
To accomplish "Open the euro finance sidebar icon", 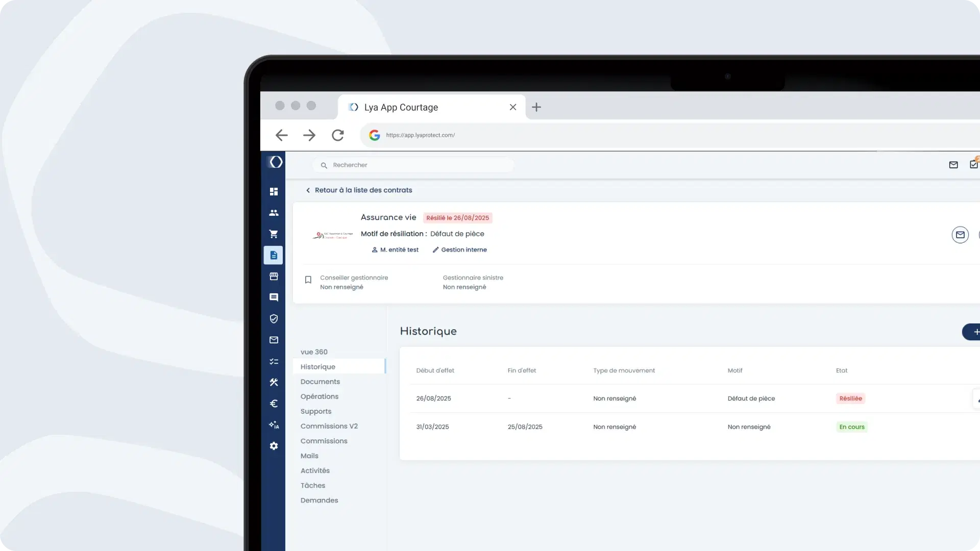I will 274,404.
